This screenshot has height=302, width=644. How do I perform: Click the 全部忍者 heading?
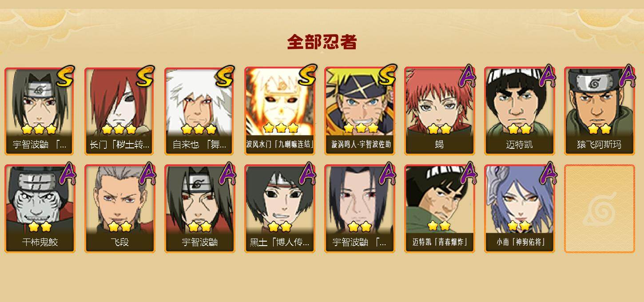[322, 42]
